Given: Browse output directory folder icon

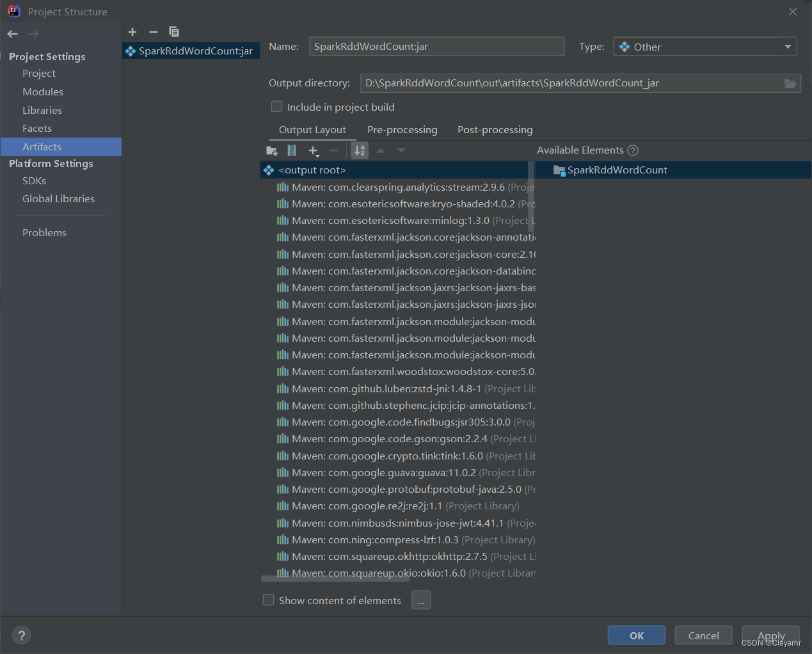Looking at the screenshot, I should (x=790, y=83).
